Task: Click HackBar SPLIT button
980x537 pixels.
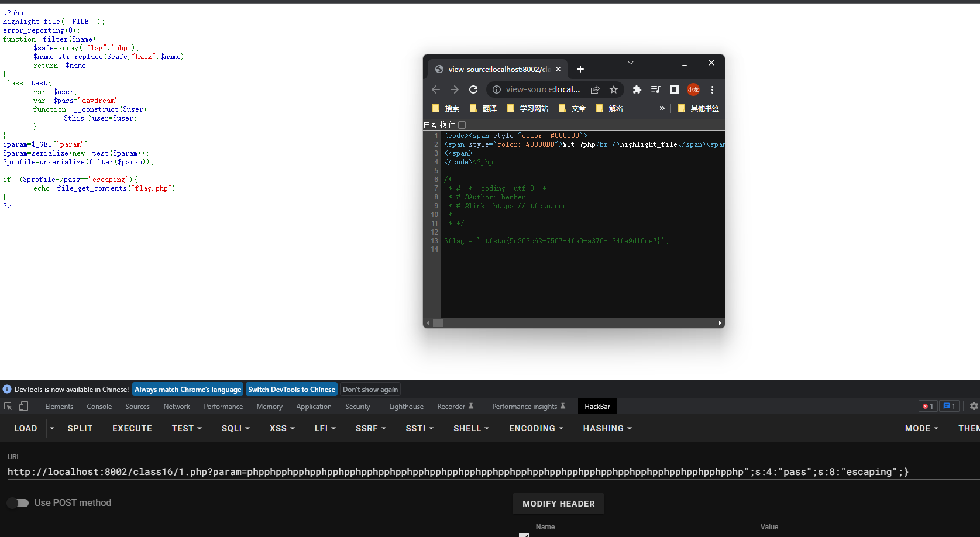Action: [80, 428]
